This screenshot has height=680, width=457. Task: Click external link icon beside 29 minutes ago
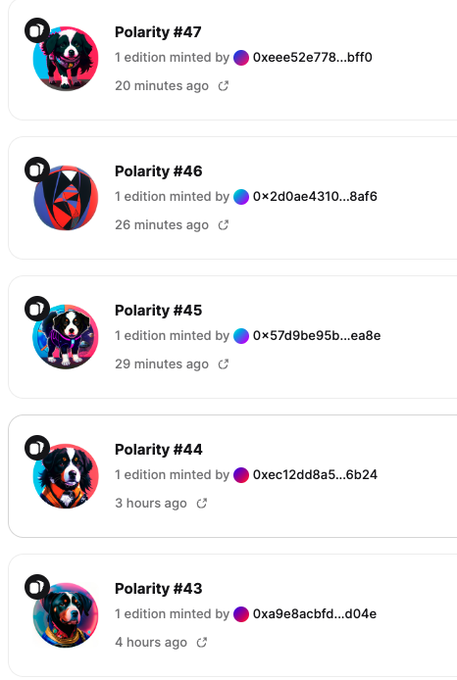(x=223, y=364)
